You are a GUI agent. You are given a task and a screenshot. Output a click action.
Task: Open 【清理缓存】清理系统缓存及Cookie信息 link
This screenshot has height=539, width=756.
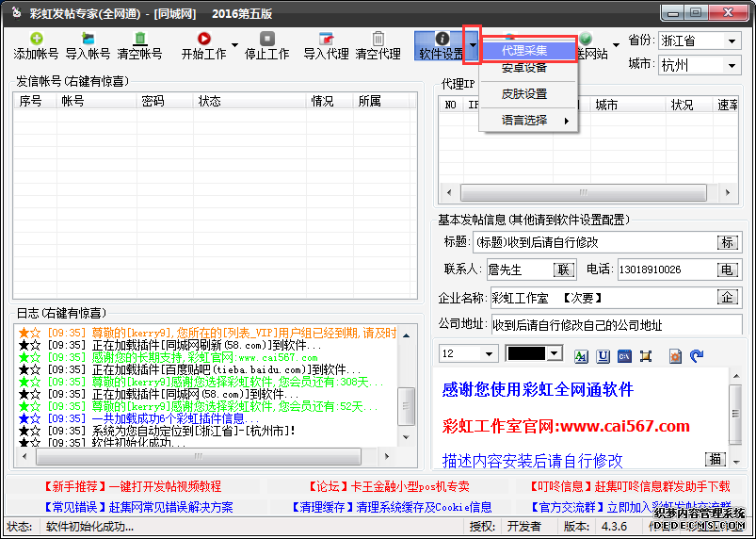(x=391, y=507)
